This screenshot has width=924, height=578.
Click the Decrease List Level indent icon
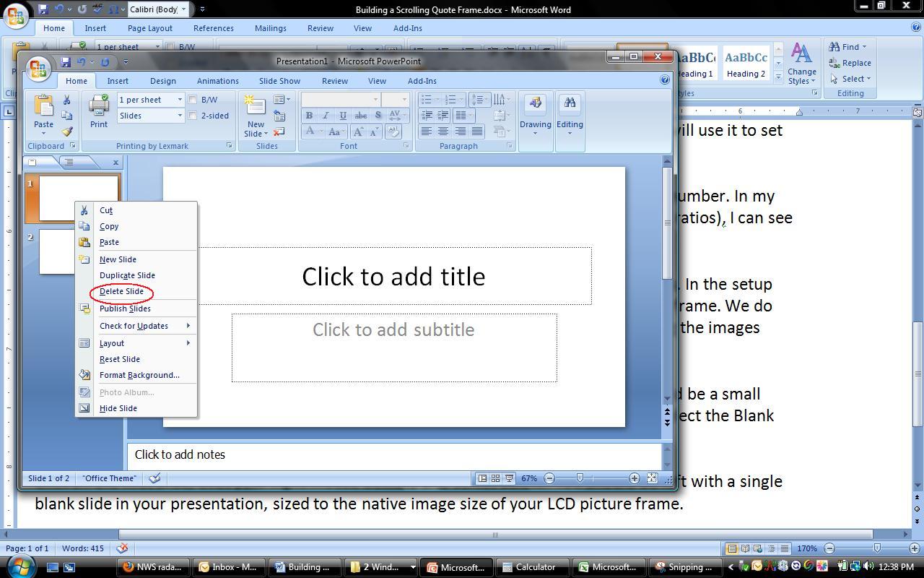click(427, 116)
